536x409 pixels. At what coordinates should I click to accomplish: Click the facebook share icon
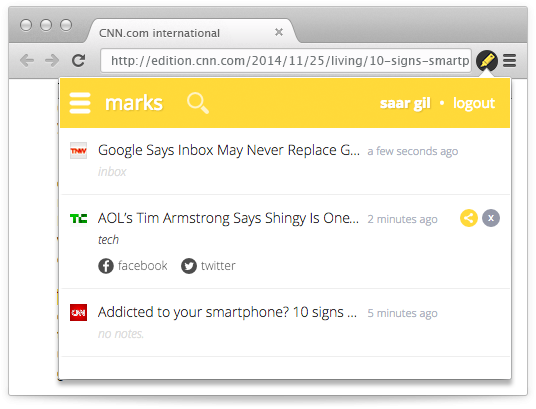106,266
